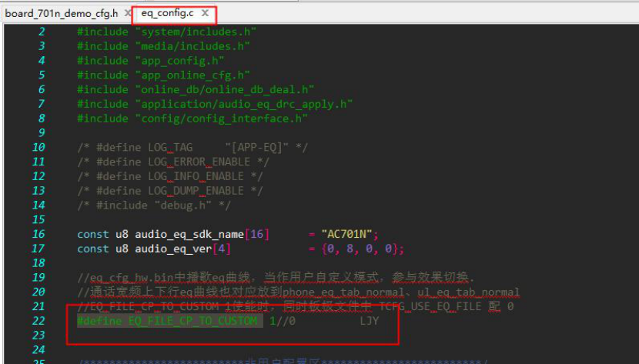Screen dimensions: 639x364
Task: Click the LJY comment on line 22
Action: [x=370, y=321]
